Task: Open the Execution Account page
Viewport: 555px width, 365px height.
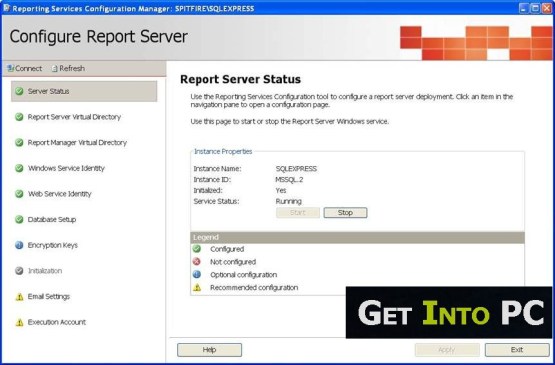Action: [57, 322]
